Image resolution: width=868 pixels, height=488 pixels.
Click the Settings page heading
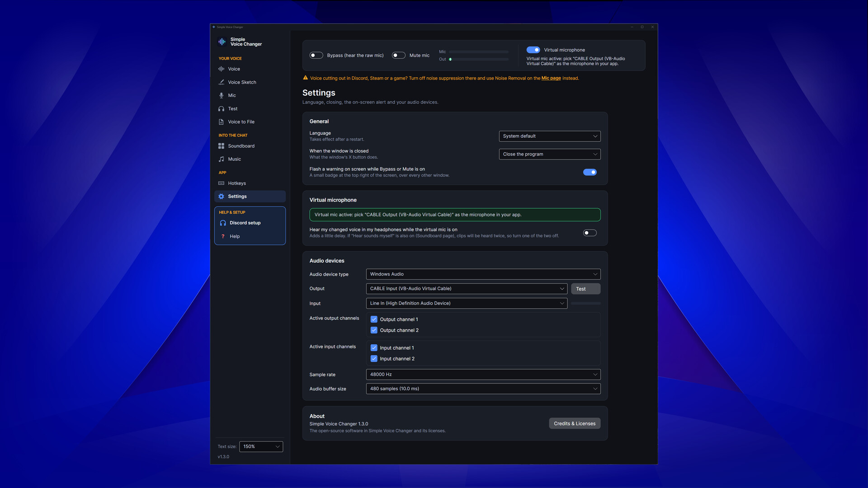(319, 93)
